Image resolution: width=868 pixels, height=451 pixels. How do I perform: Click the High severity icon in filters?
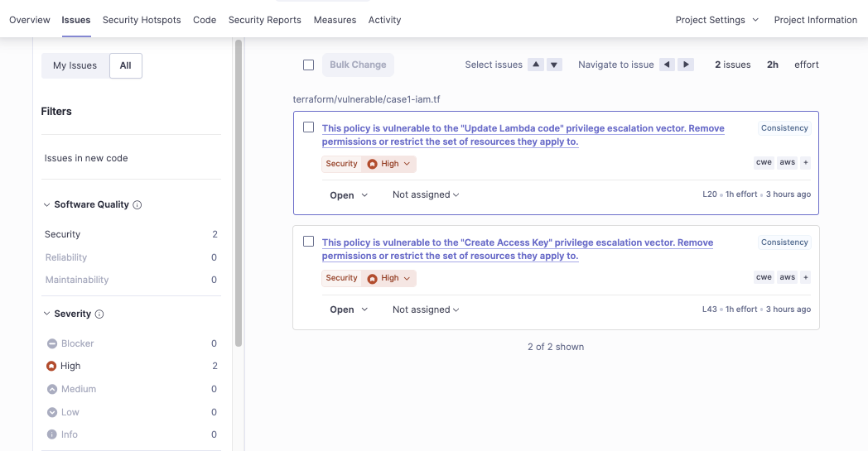click(51, 367)
